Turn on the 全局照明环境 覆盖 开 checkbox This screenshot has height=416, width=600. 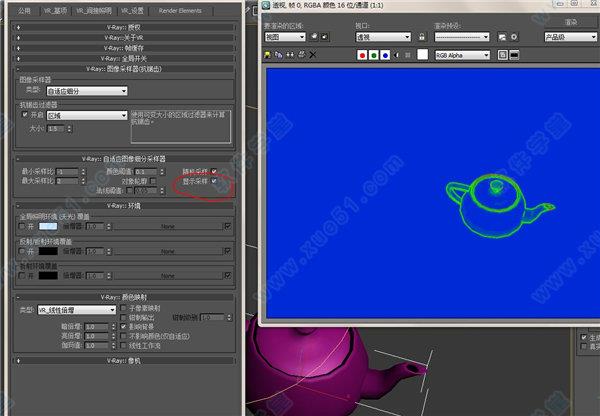pos(22,226)
